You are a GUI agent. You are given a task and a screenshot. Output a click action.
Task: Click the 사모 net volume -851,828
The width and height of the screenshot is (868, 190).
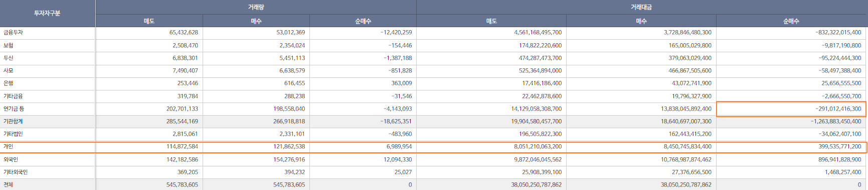[x=400, y=71]
